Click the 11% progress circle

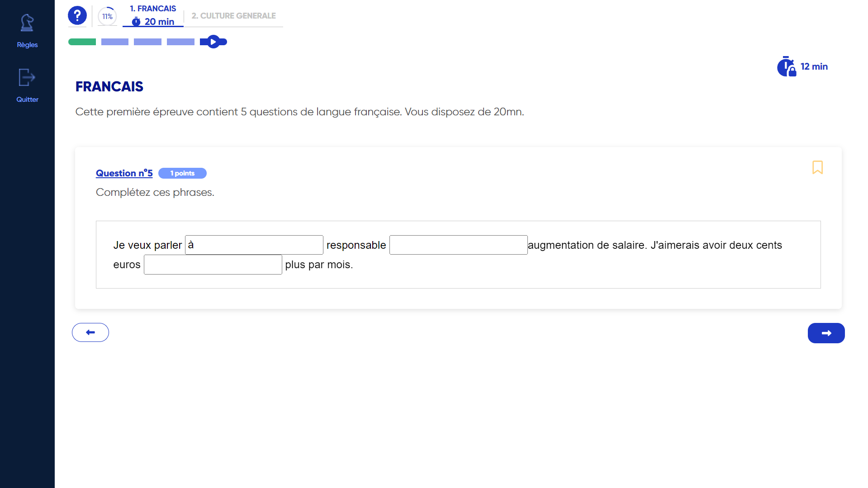107,15
